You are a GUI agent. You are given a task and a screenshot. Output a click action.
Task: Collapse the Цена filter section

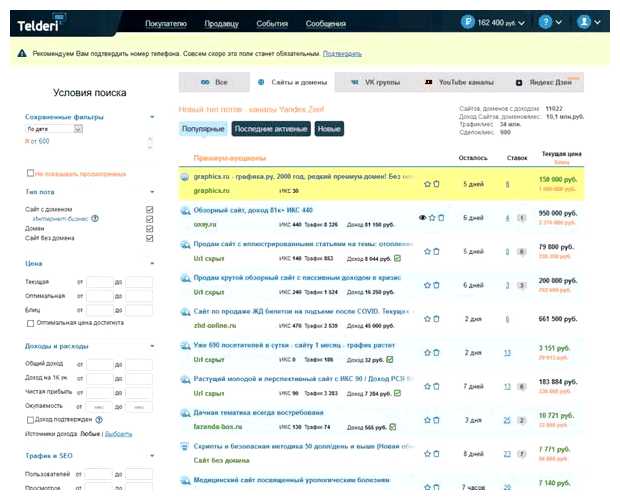[x=151, y=264]
